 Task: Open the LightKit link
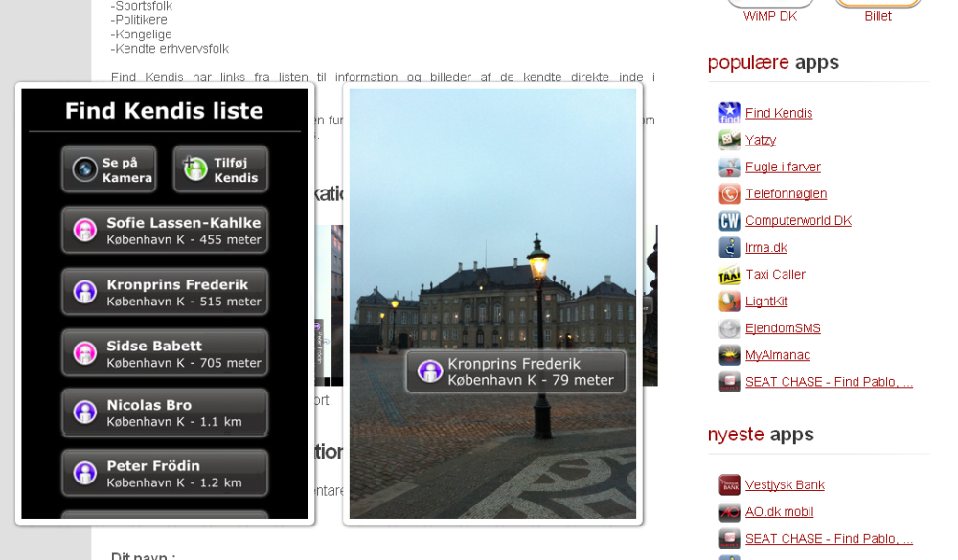point(766,302)
